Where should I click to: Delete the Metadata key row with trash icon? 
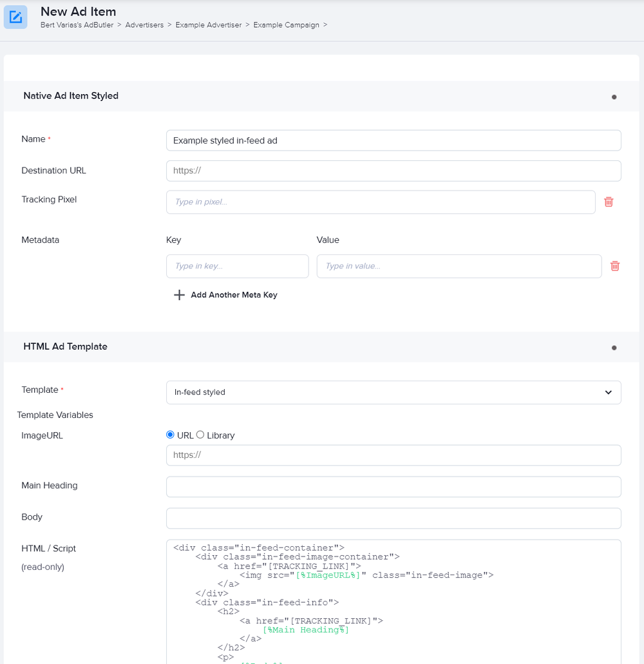[615, 266]
